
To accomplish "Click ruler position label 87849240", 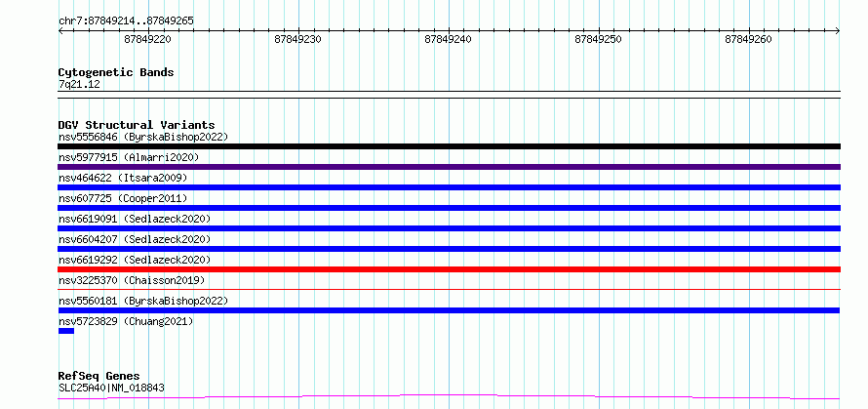I will (x=449, y=39).
